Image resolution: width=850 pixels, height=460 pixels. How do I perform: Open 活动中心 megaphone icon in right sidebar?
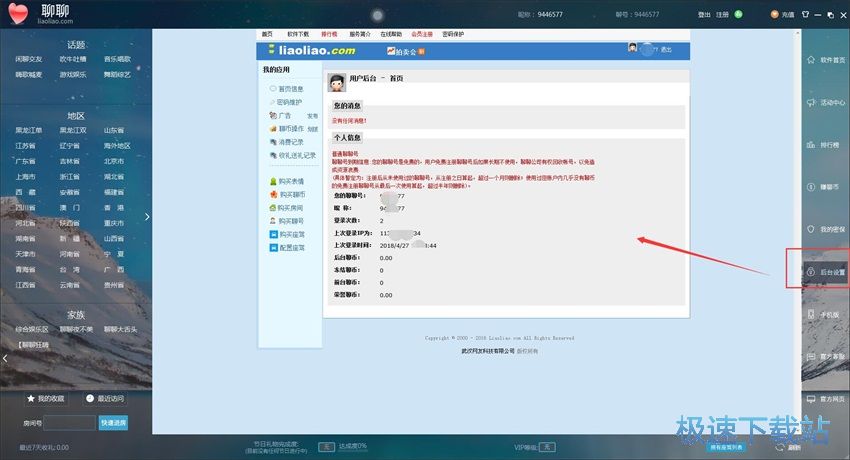pos(811,102)
